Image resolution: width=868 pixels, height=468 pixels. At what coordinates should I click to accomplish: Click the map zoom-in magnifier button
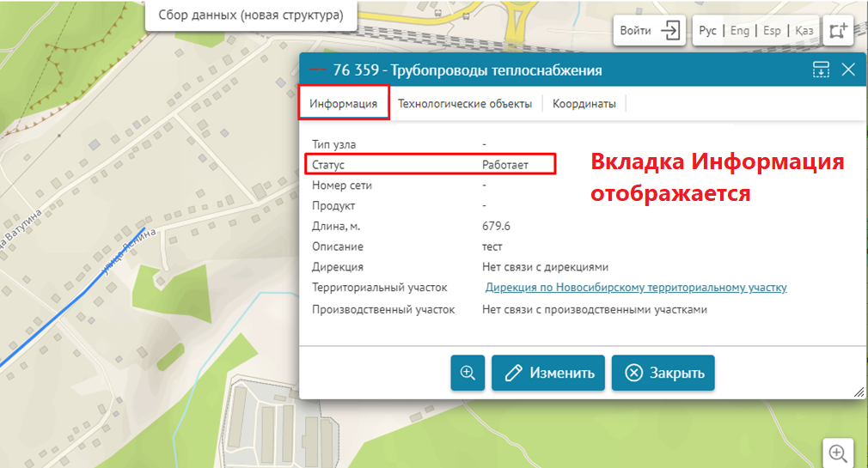tap(838, 452)
